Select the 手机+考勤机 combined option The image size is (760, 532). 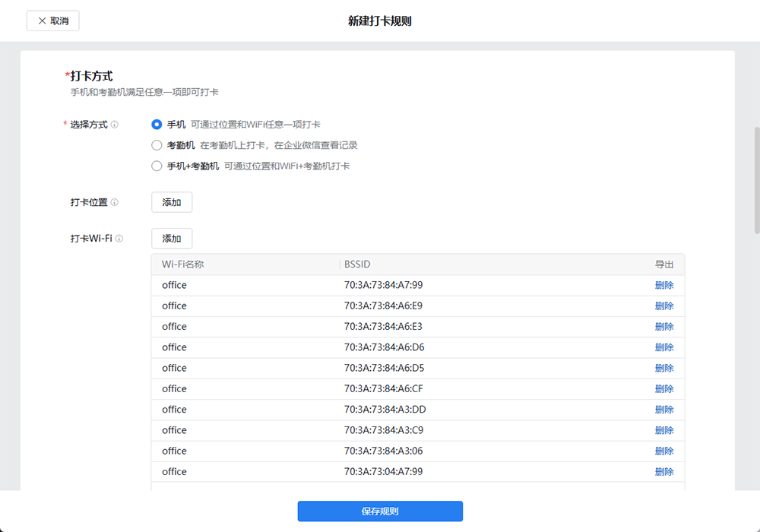[x=156, y=166]
